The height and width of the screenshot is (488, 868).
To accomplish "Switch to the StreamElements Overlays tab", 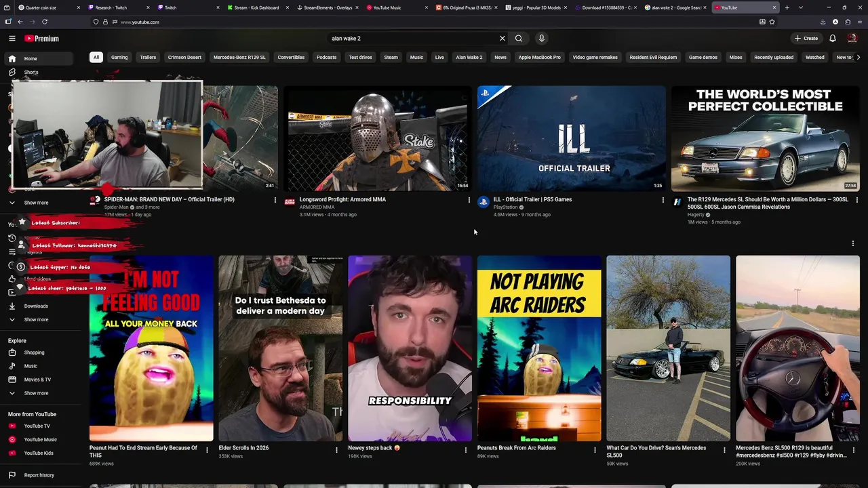I will [x=328, y=7].
